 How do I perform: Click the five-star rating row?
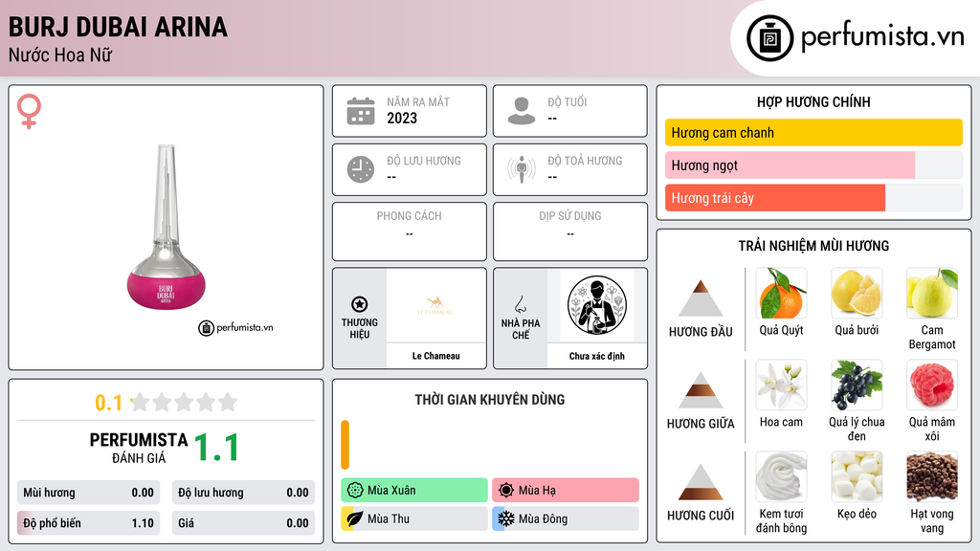185,403
